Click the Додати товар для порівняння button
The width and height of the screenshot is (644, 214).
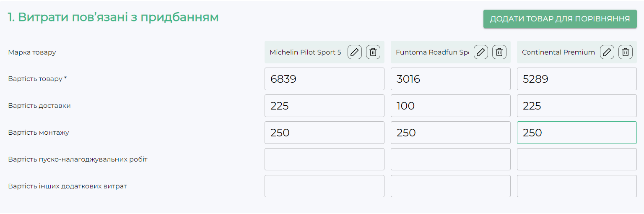point(560,19)
